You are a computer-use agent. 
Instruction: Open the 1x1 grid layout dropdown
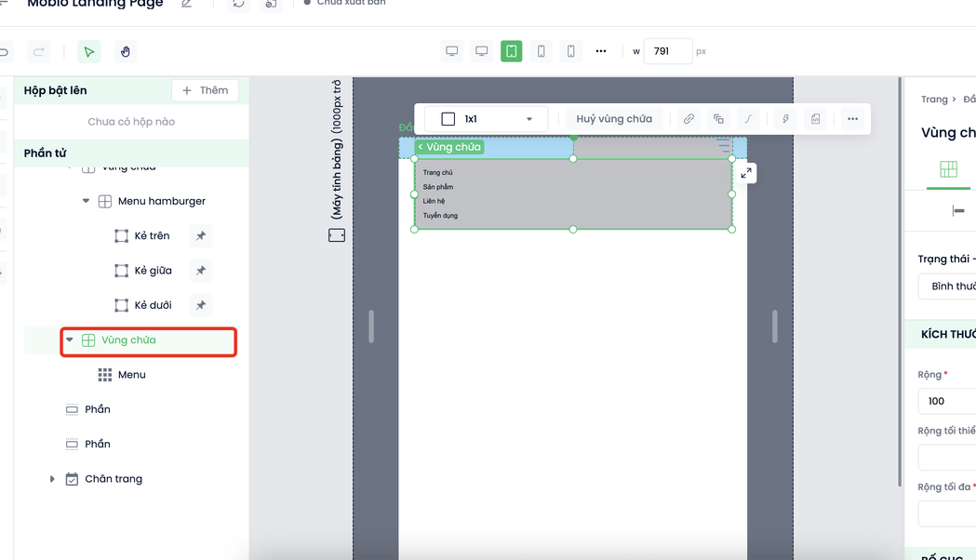[x=486, y=119]
